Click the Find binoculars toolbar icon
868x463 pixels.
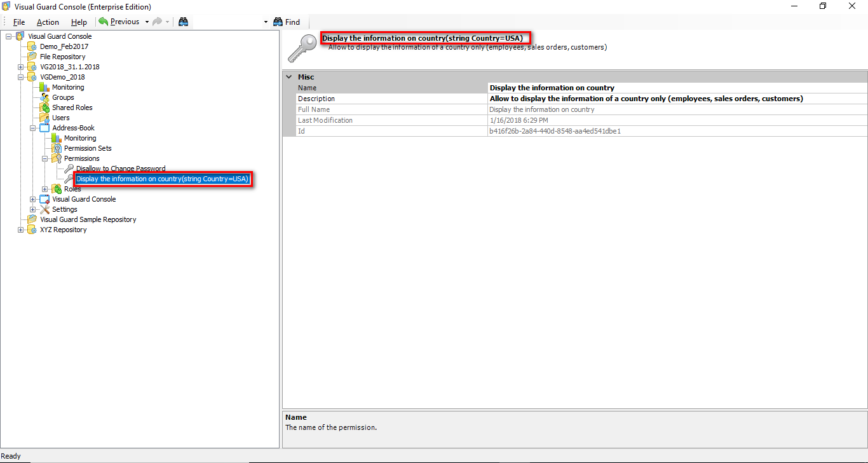click(x=278, y=21)
